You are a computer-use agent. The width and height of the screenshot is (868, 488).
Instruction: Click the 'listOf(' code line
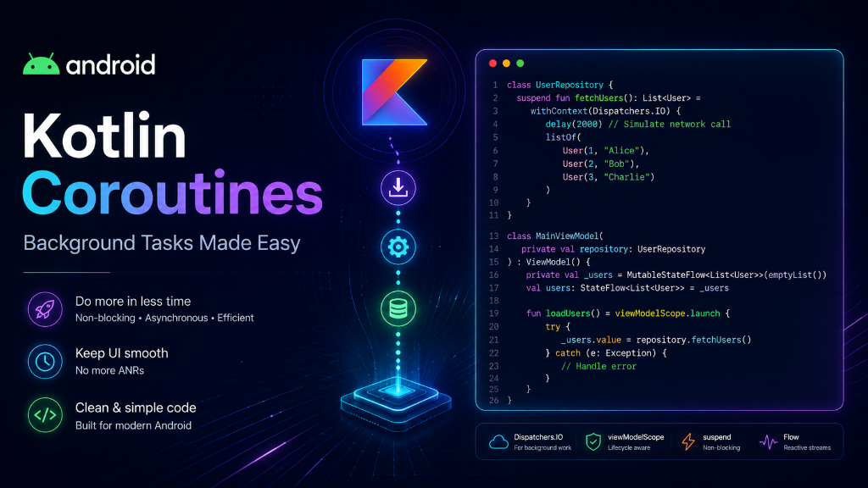[x=563, y=137]
